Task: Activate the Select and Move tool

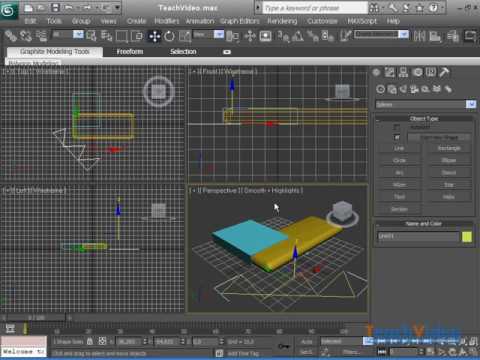Action: click(154, 36)
